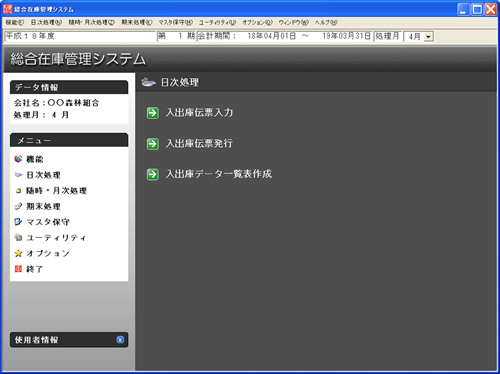The image size is (500, 374).
Task: Click the ユーティリティ icon in sidebar
Action: point(18,237)
